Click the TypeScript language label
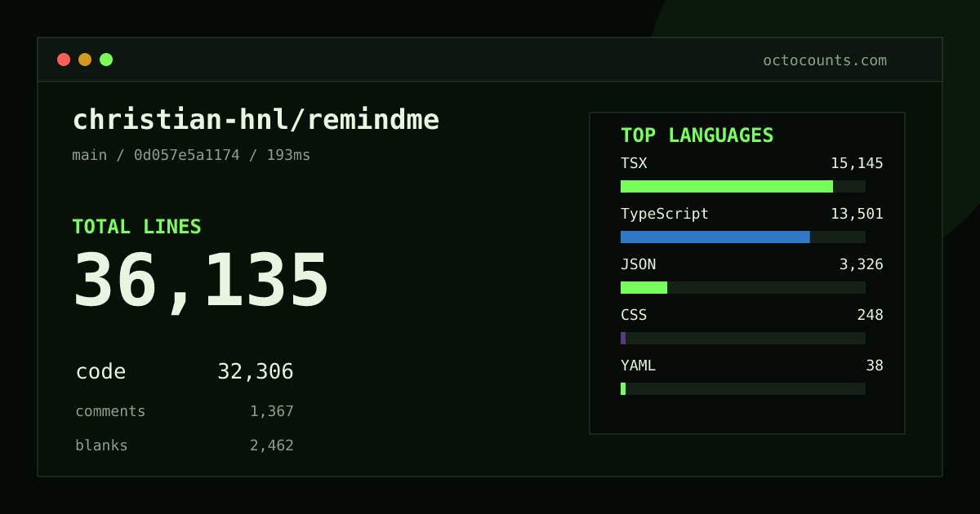This screenshot has width=980, height=514. (665, 214)
